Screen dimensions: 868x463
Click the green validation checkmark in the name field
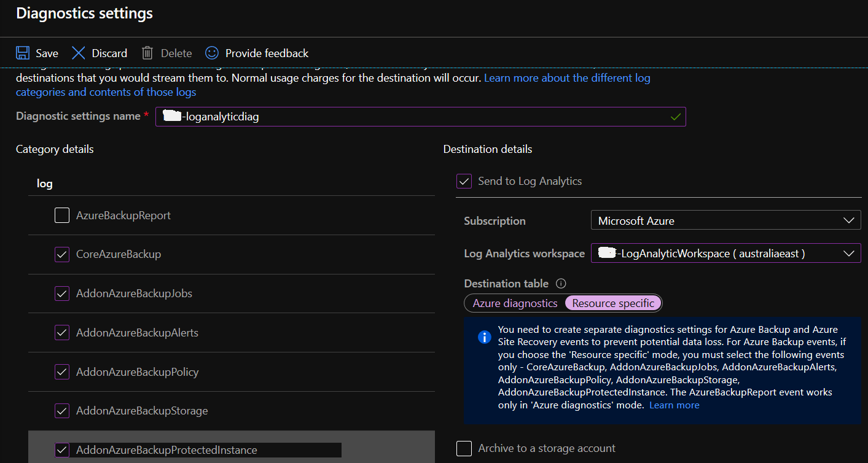[x=674, y=117]
